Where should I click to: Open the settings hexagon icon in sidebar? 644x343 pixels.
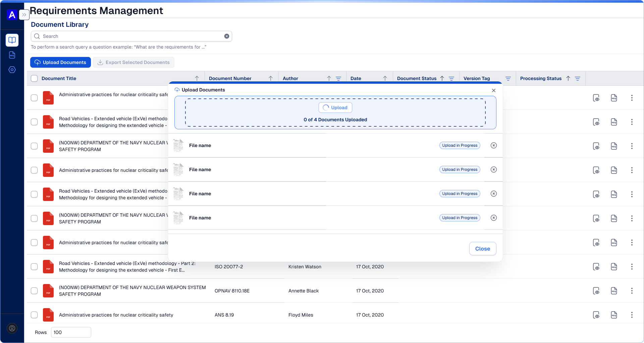pos(12,70)
